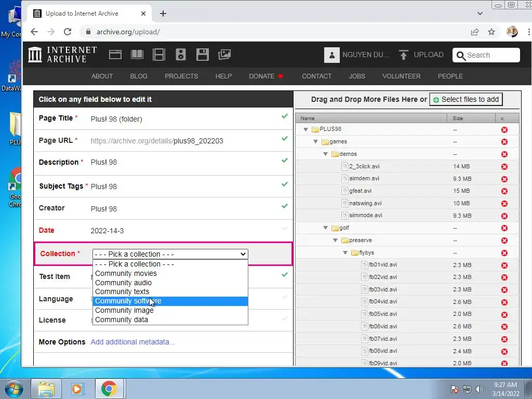Sort the file list by Size column

coord(471,118)
